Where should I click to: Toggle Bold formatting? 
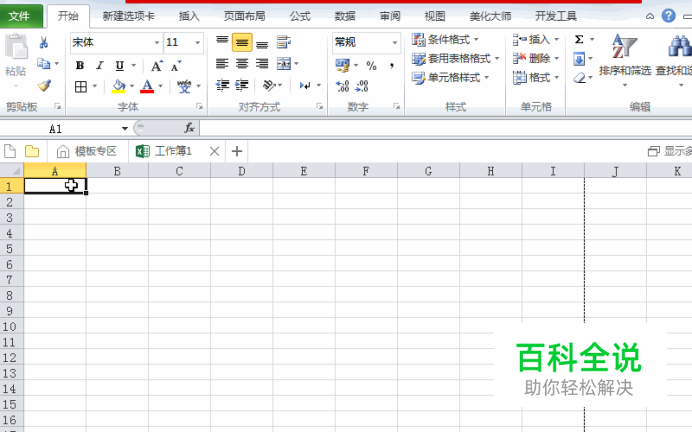pos(80,66)
